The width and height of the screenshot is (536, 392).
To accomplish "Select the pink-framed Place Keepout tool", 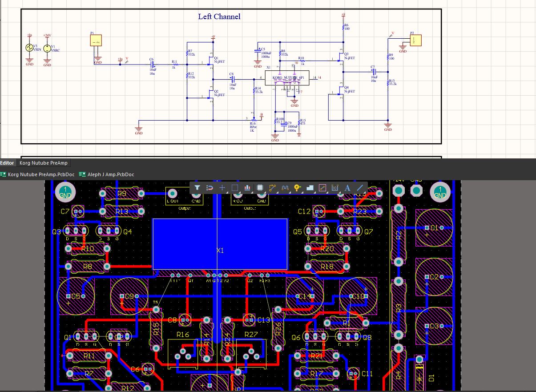I will [323, 188].
